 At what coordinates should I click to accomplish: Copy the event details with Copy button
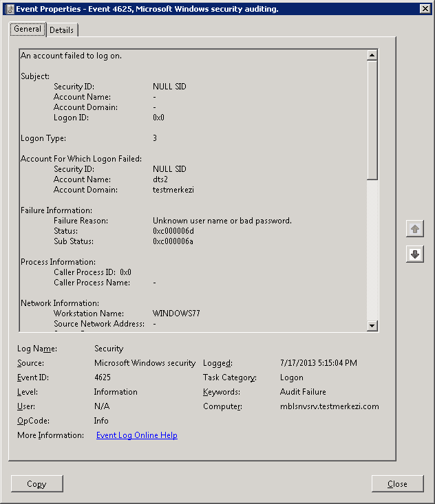click(37, 484)
